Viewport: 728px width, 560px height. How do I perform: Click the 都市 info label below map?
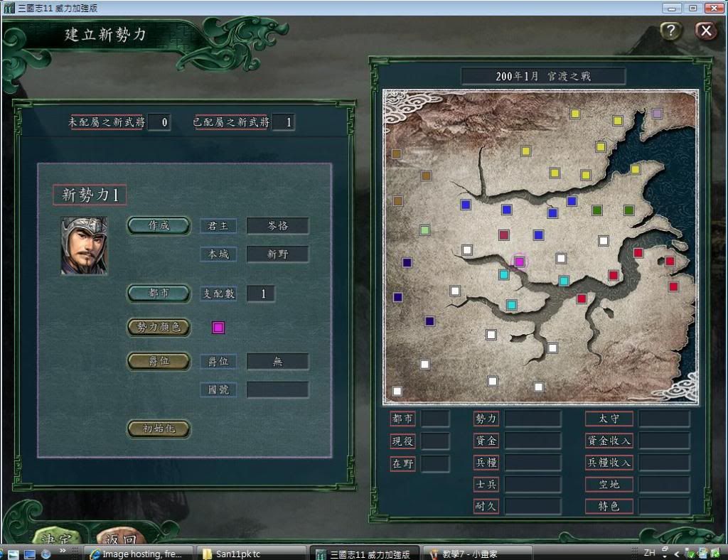pyautogui.click(x=402, y=419)
